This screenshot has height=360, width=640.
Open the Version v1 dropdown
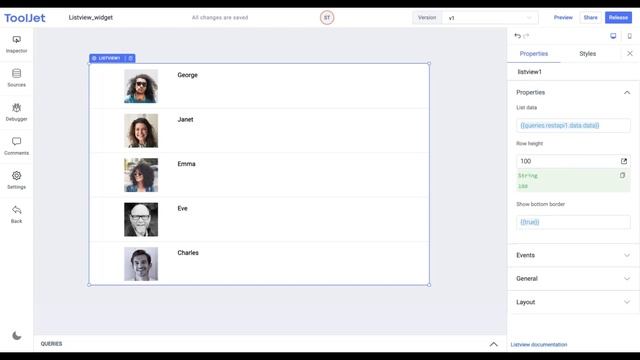490,18
